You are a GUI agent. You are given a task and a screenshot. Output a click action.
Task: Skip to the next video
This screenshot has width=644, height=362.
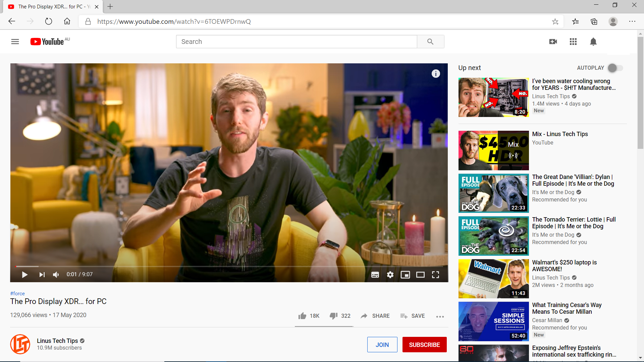tap(42, 275)
